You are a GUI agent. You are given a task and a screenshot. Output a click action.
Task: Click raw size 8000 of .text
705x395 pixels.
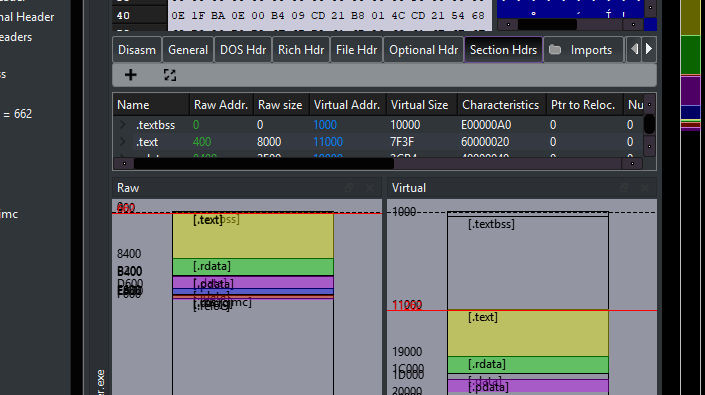(x=269, y=142)
